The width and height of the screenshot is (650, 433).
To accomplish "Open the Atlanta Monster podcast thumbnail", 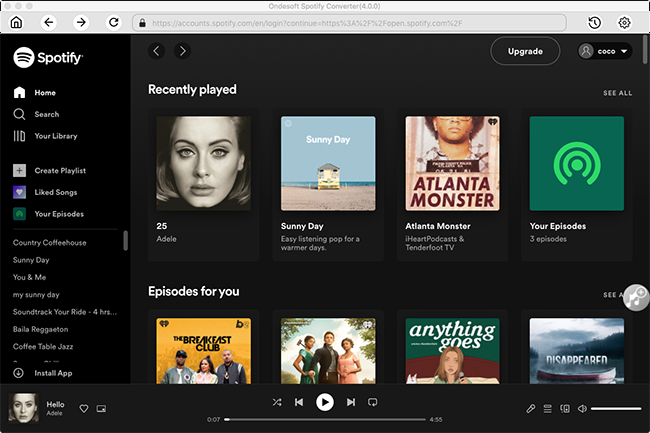I will (x=452, y=163).
